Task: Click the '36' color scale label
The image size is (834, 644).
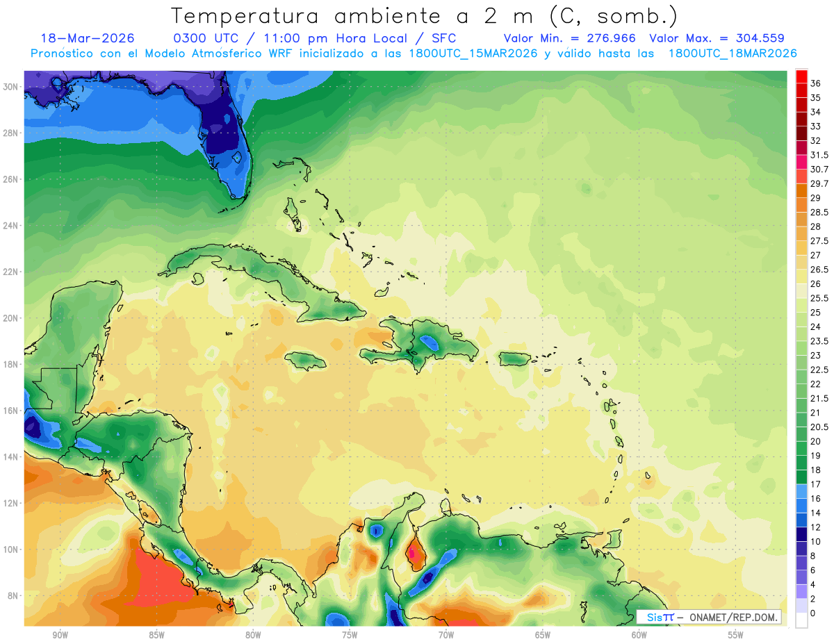Action: click(x=815, y=83)
